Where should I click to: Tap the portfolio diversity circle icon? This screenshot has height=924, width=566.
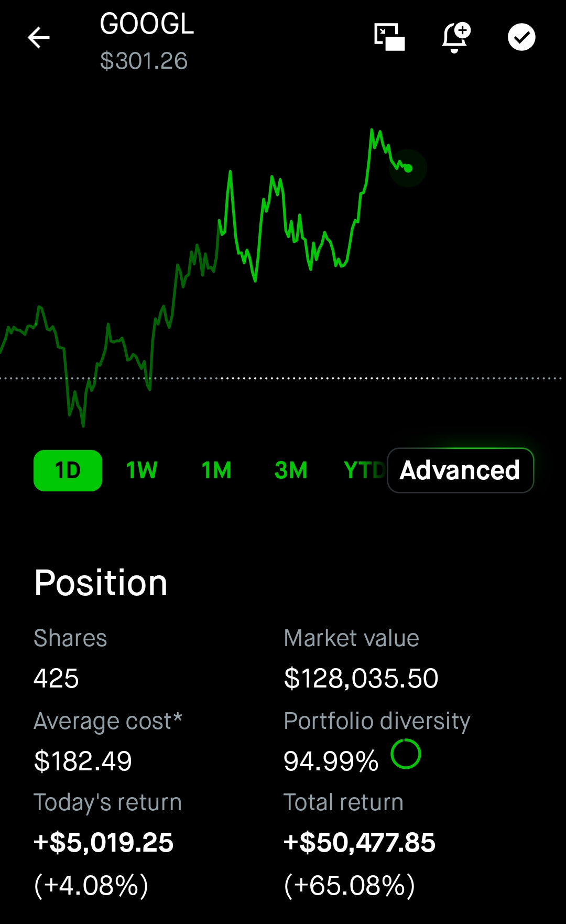(406, 754)
